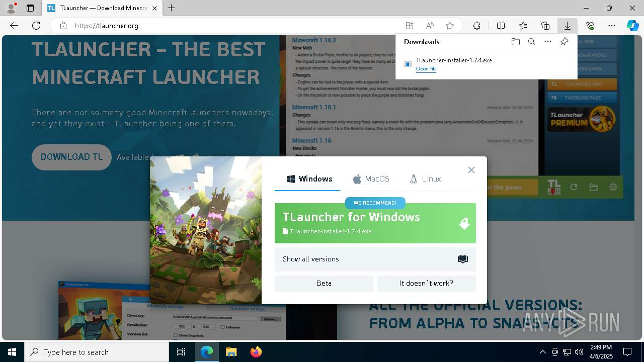
Task: Open Browser essentials icon
Action: coord(590,26)
